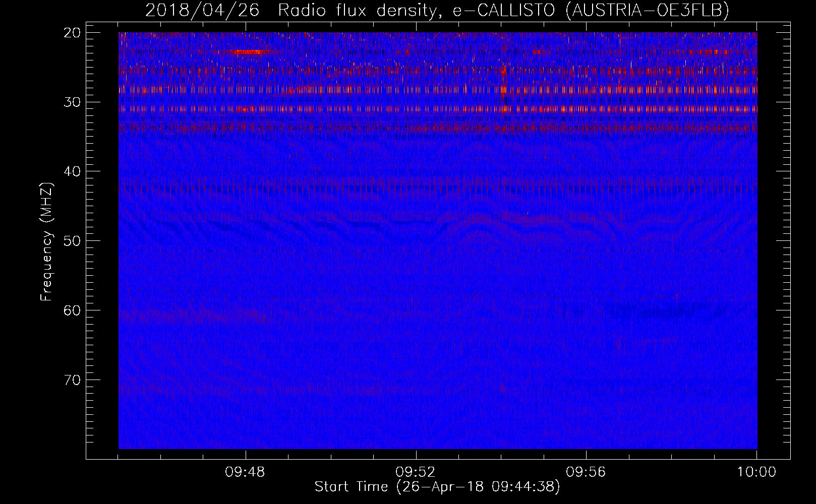Image resolution: width=816 pixels, height=504 pixels.
Task: Click the plot title mentioning e-CALLISTO
Action: (x=437, y=10)
